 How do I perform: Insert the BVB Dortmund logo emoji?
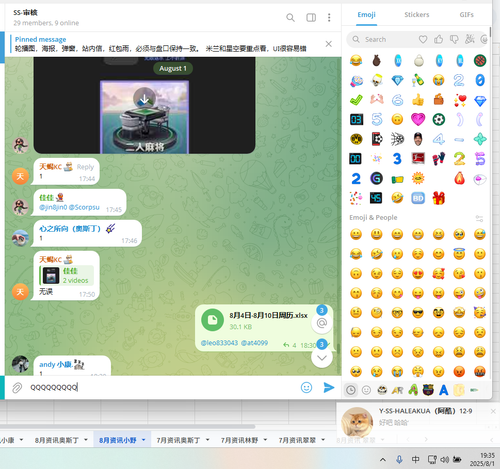click(356, 139)
